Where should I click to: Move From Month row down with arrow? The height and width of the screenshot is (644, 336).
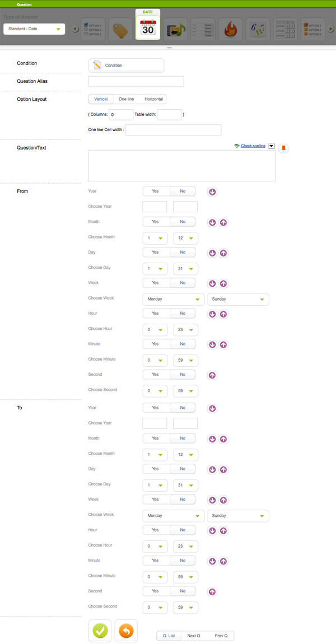click(212, 222)
